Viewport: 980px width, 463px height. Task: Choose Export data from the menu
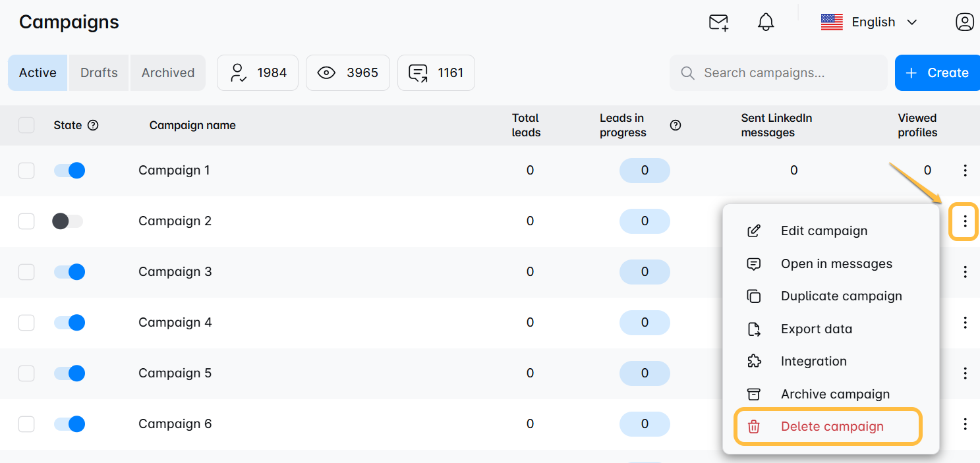[x=830, y=329]
